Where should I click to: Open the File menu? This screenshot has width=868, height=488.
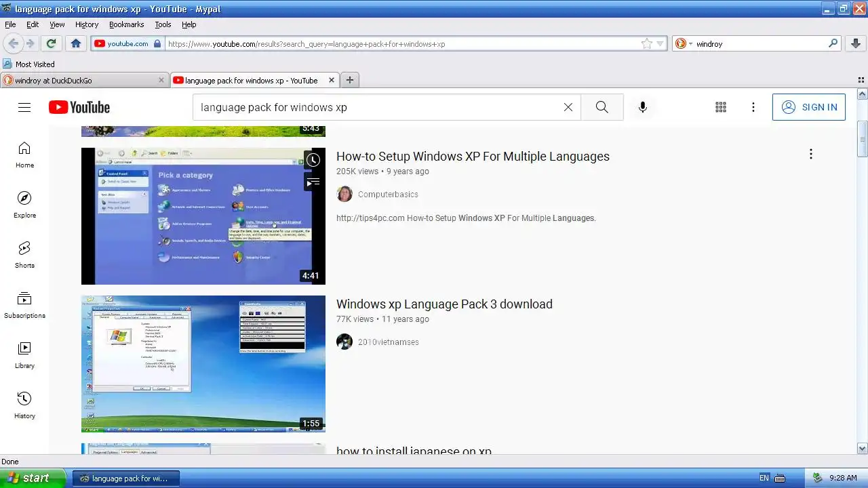tap(10, 24)
